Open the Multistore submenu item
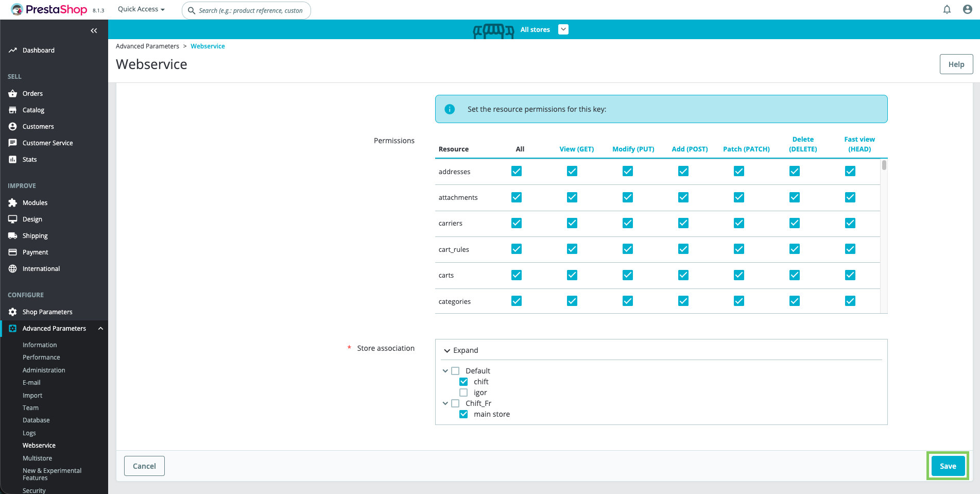Screen dimensions: 980x494 click(37, 458)
